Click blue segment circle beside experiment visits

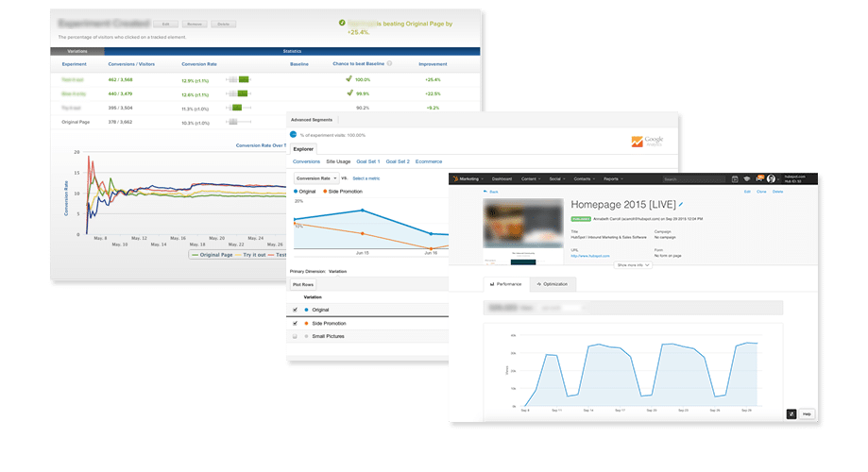tap(294, 134)
